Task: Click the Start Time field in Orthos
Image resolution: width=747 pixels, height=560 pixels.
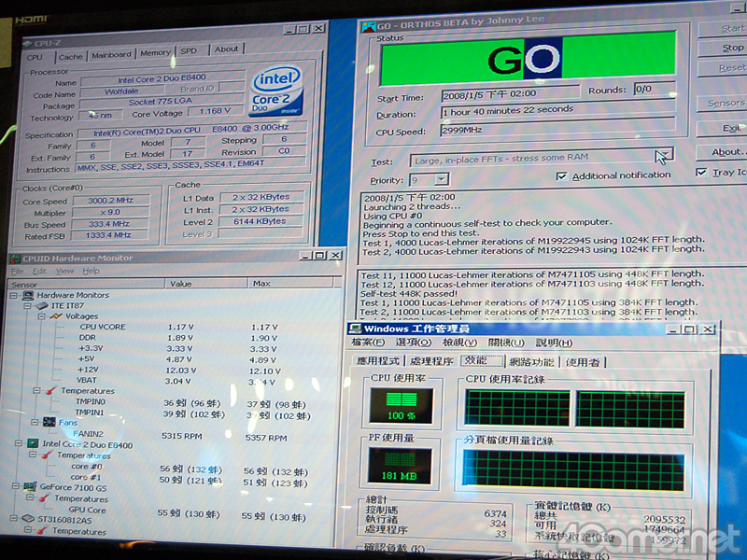Action: click(x=510, y=93)
